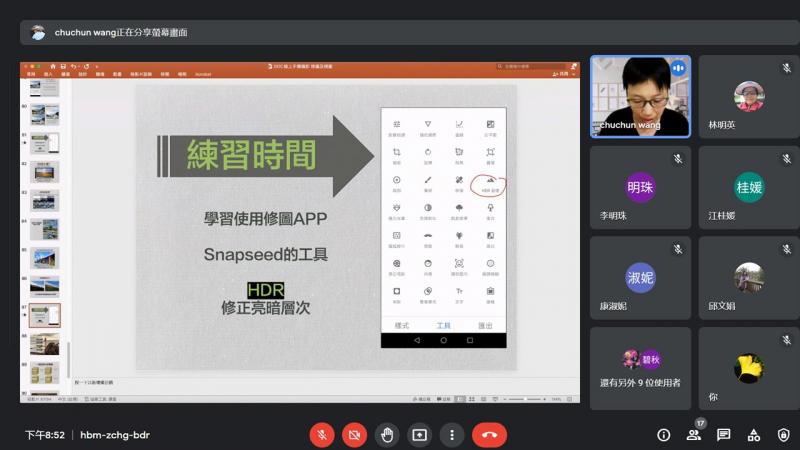Click the PowerPoint Undo arrow icon
This screenshot has width=800, height=450.
tap(74, 66)
